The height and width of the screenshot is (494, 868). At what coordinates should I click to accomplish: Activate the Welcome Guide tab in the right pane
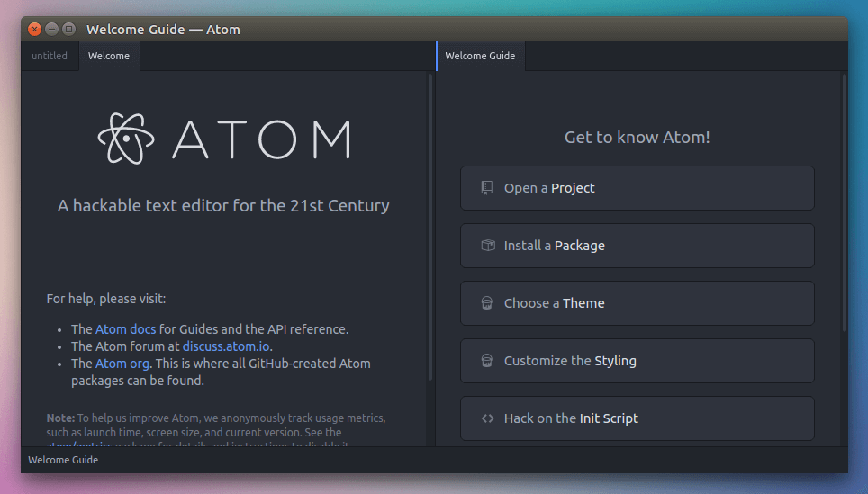[480, 56]
